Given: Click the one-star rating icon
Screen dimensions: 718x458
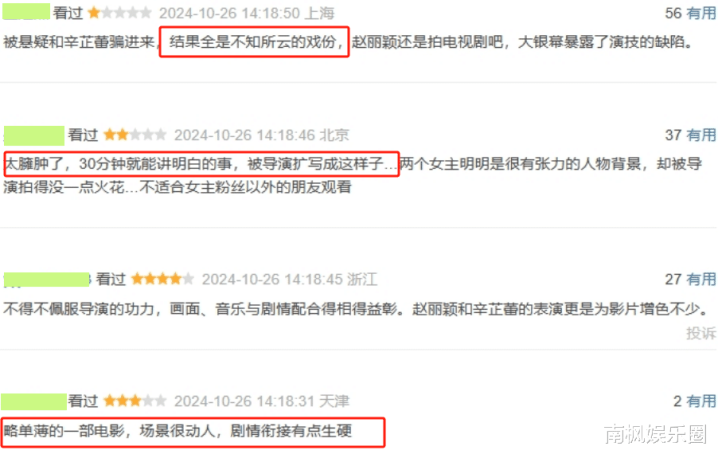Looking at the screenshot, I should pos(120,13).
